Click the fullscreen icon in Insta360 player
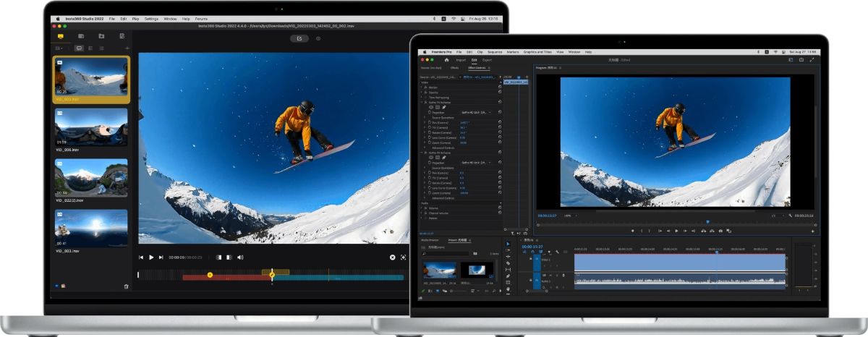This screenshot has height=337, width=868. coord(404,257)
